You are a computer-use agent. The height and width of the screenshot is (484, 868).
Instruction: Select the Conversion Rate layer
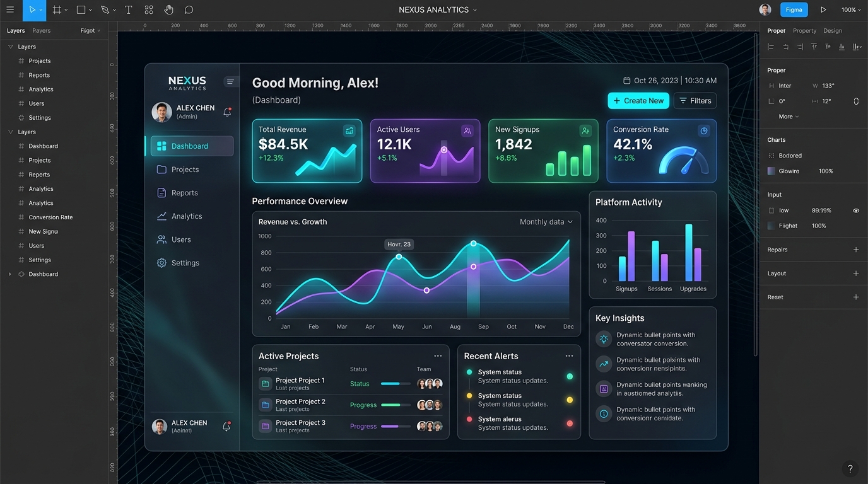[x=50, y=217]
